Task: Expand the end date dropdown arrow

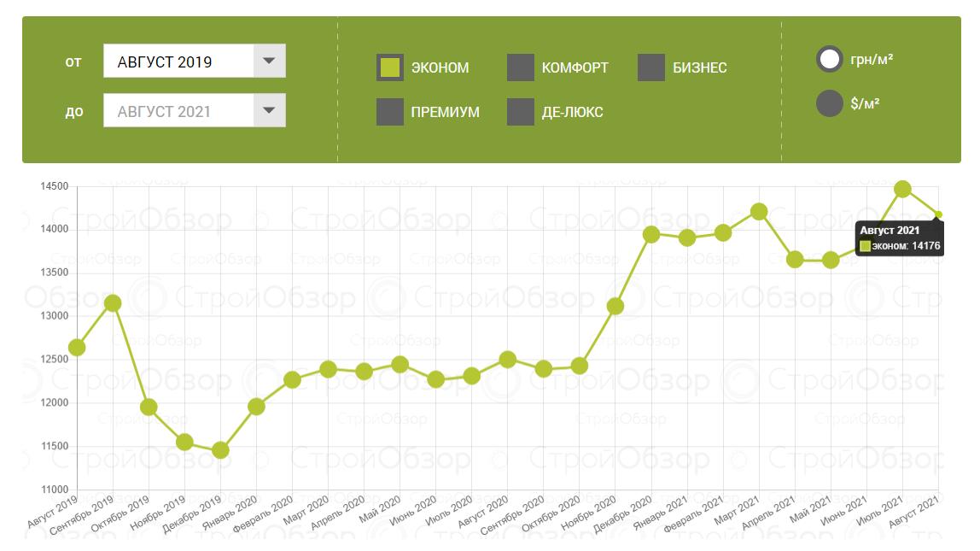Action: tap(269, 111)
